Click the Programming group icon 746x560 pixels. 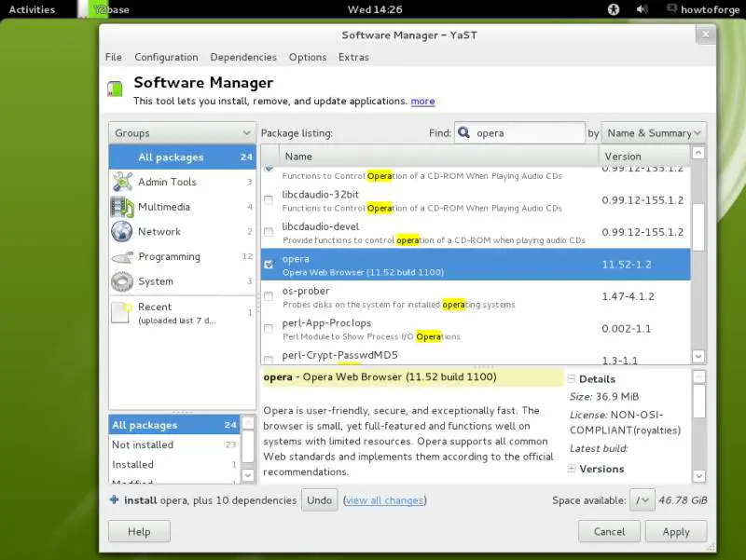[122, 257]
